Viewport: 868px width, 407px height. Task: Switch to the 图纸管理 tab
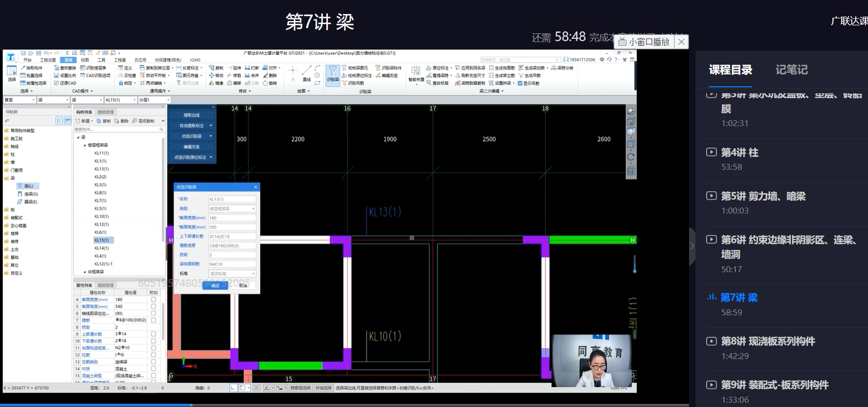click(x=106, y=112)
